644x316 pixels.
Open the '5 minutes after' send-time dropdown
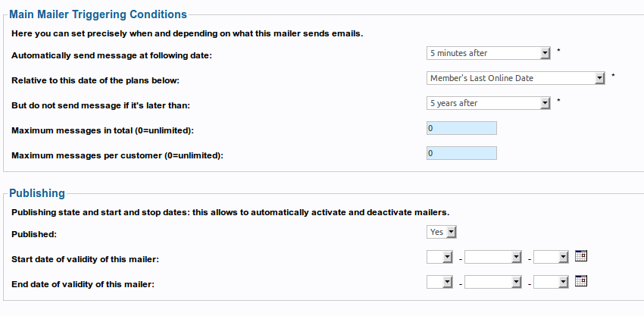tap(489, 53)
